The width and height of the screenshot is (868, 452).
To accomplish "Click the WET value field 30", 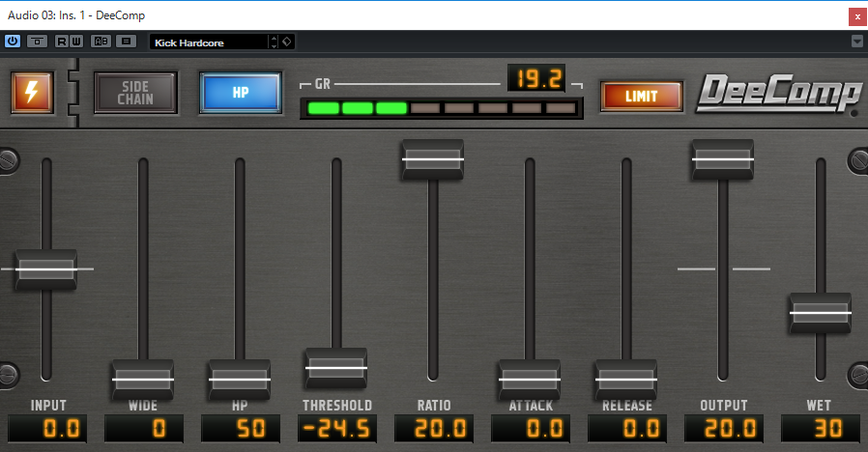I will pyautogui.click(x=821, y=429).
